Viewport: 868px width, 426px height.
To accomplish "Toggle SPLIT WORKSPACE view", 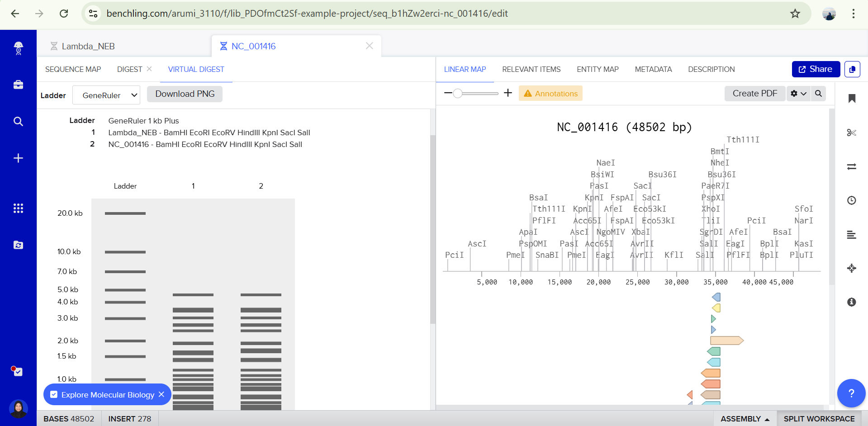I will pos(819,419).
